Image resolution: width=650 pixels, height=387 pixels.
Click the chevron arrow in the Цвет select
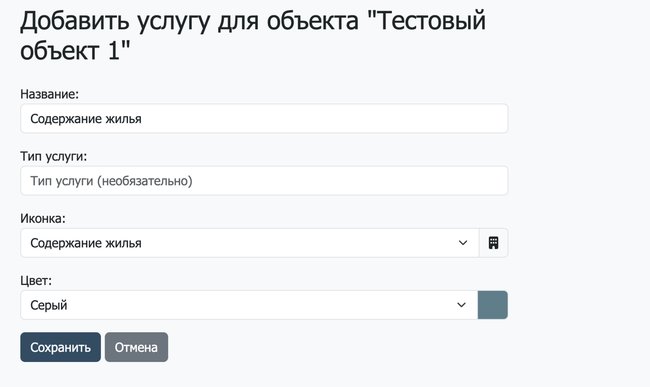(x=461, y=305)
